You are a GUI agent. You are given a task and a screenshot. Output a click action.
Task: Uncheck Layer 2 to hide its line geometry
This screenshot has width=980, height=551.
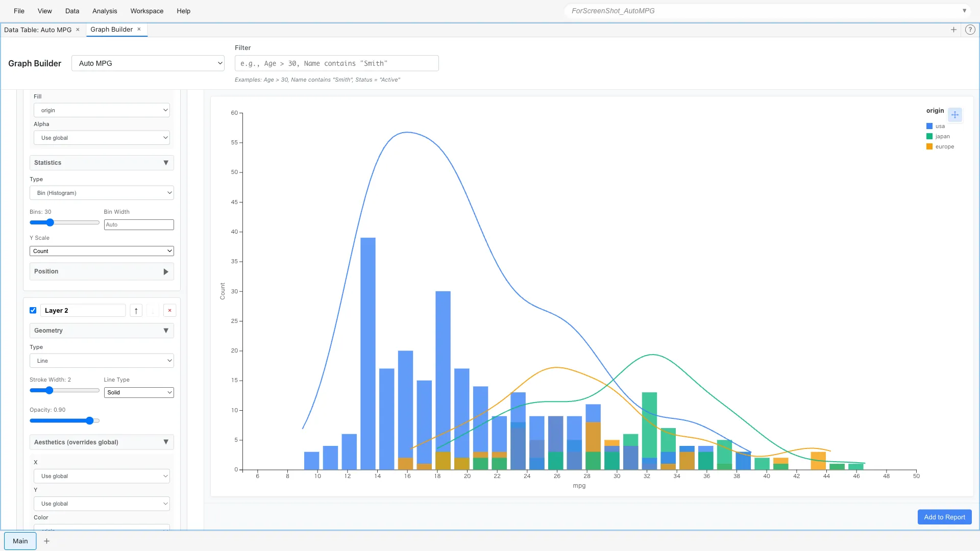33,310
